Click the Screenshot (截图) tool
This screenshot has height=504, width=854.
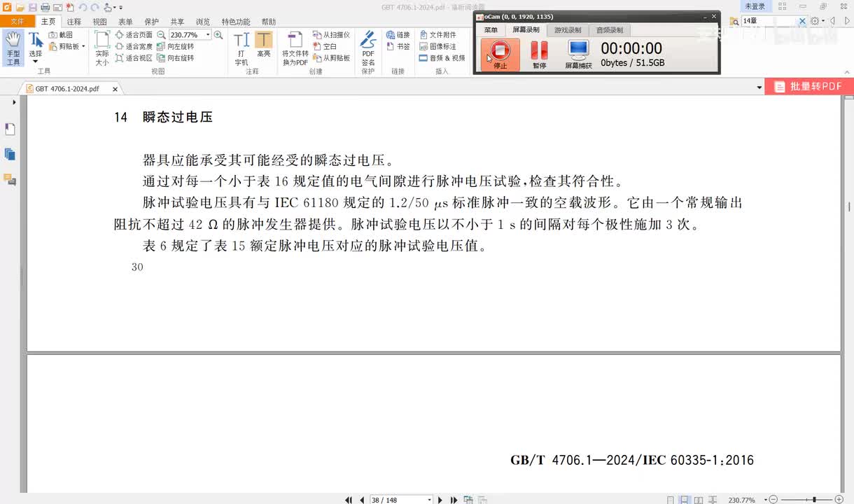pos(61,35)
